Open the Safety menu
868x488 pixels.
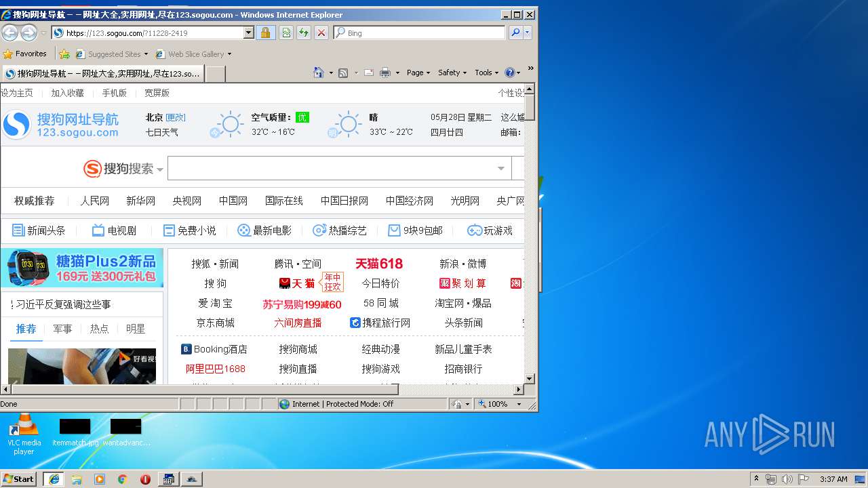coord(452,73)
